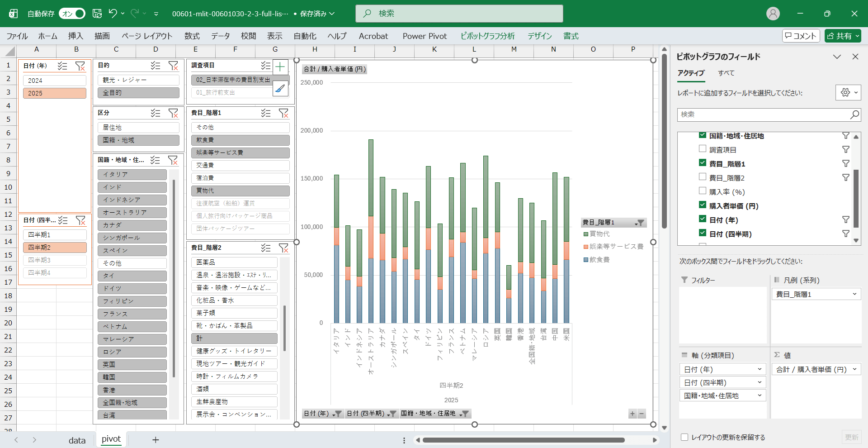Toggle the 自動保存 switch
The image size is (868, 448).
click(72, 14)
